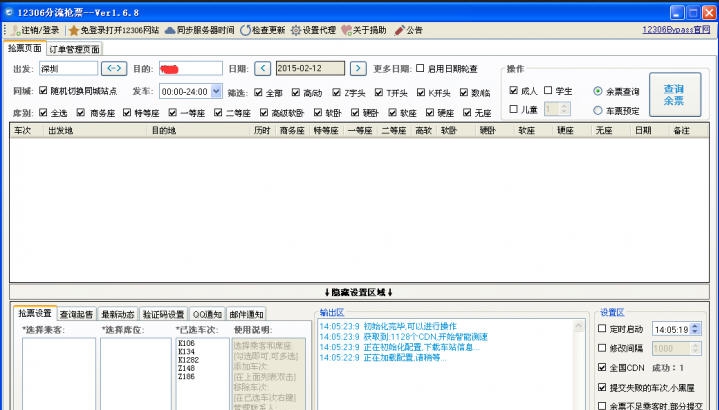Open 验证码设置 tab
719x410 pixels.
point(164,314)
